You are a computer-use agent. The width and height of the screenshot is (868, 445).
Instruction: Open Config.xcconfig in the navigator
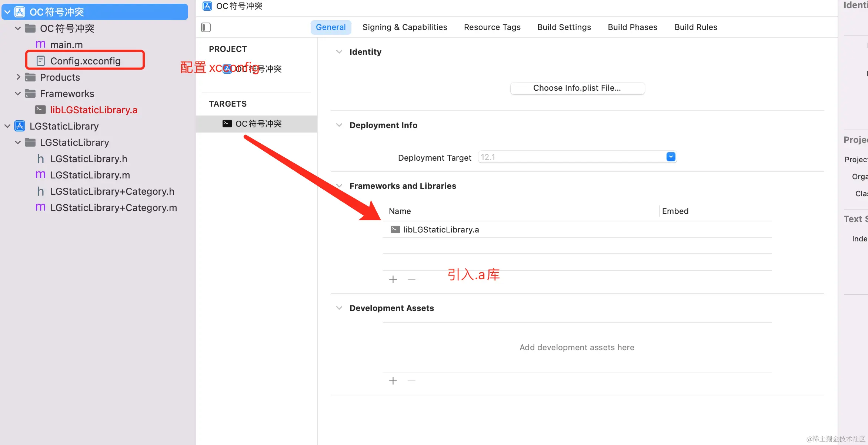tap(85, 61)
